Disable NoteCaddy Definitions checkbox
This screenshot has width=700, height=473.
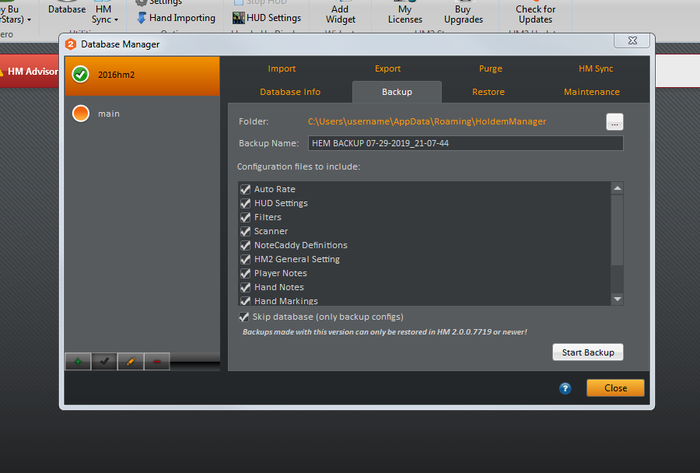pyautogui.click(x=245, y=245)
